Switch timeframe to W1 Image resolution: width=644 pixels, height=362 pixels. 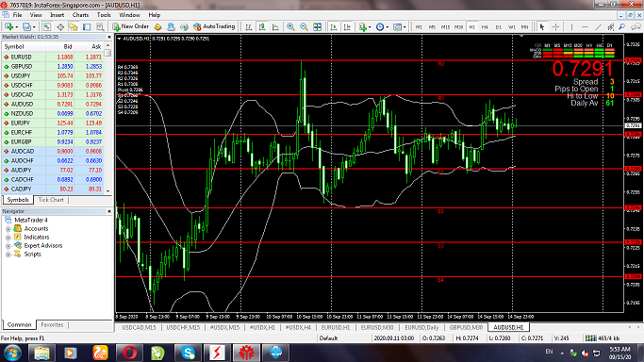[511, 26]
